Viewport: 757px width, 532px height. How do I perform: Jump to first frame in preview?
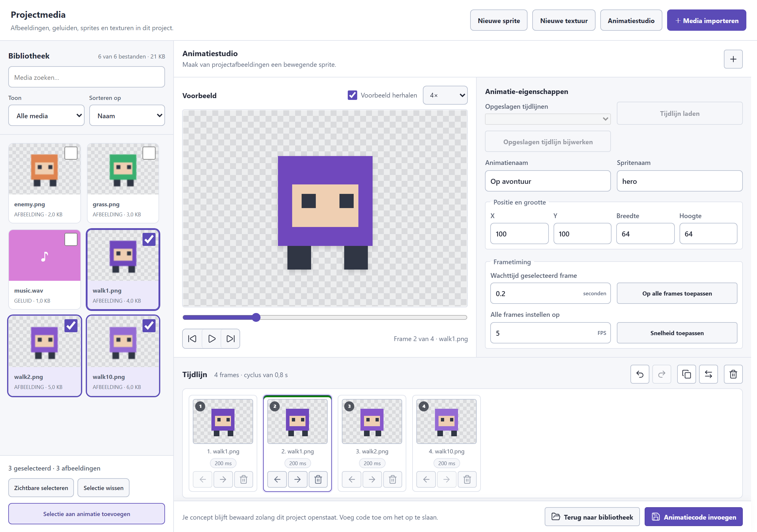tap(192, 338)
